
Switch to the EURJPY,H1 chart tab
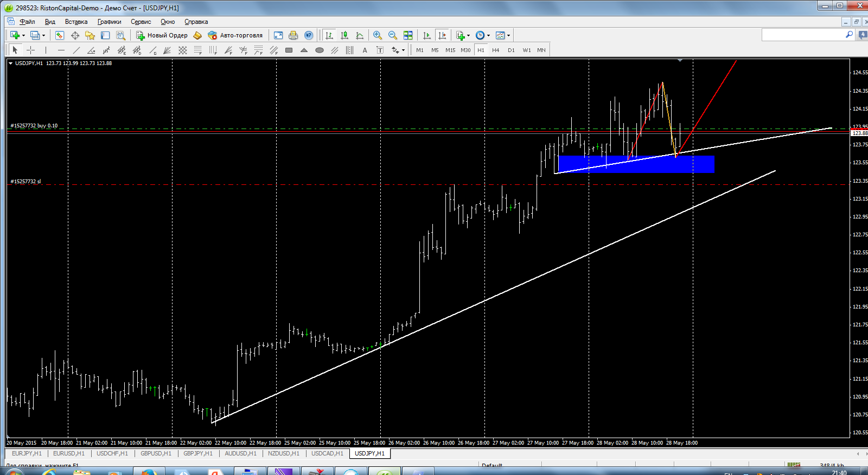point(27,453)
